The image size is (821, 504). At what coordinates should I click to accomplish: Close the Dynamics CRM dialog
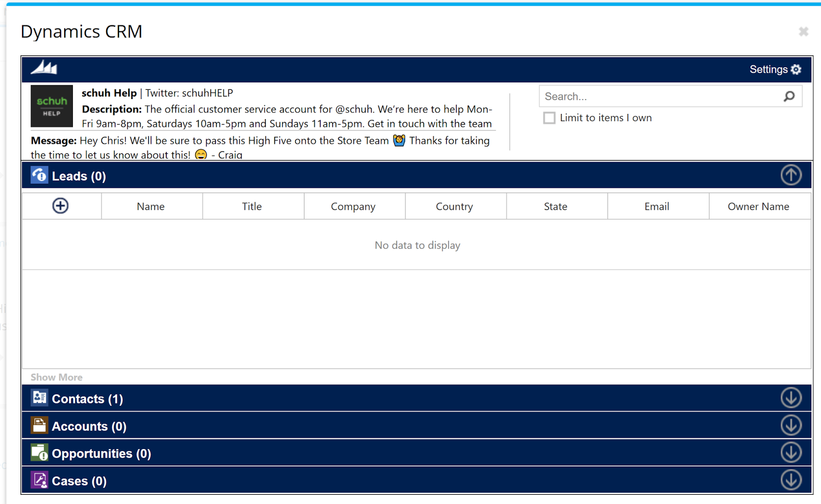[x=804, y=32]
